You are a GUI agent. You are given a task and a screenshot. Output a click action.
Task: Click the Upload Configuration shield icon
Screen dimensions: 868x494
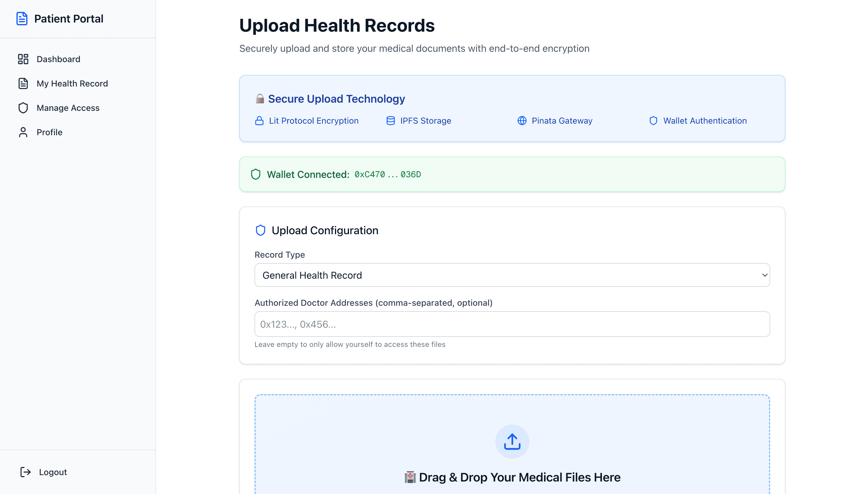pyautogui.click(x=260, y=230)
